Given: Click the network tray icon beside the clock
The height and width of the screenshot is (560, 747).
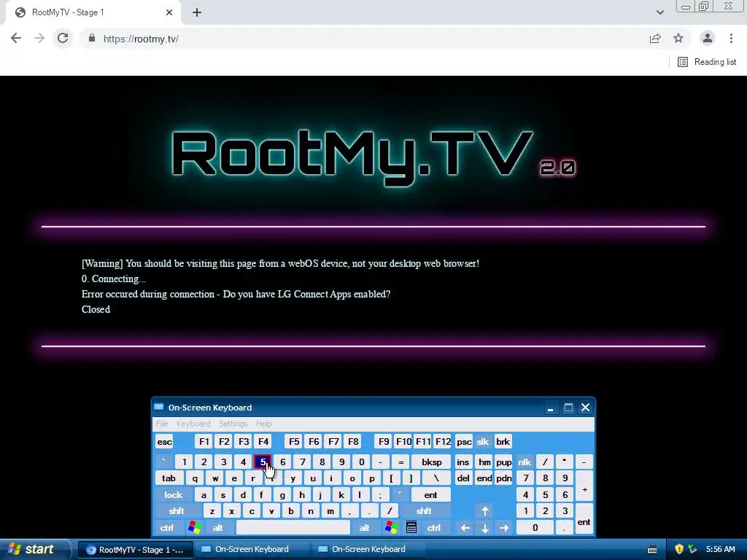Looking at the screenshot, I should tap(692, 550).
